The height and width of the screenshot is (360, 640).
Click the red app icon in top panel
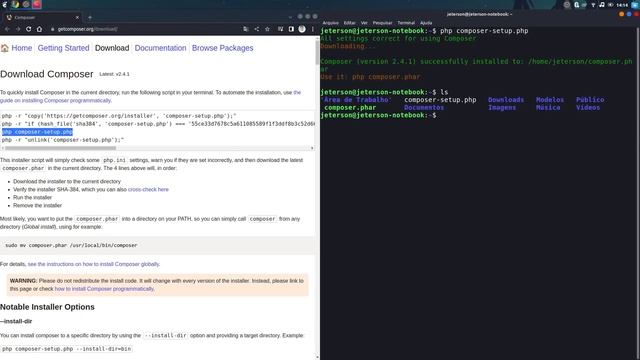point(37,4)
